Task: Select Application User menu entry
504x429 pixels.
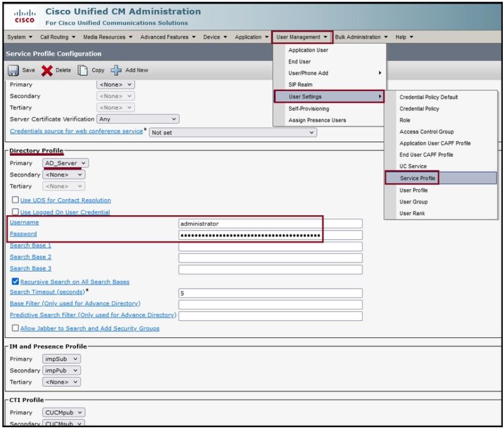Action: click(x=330, y=50)
